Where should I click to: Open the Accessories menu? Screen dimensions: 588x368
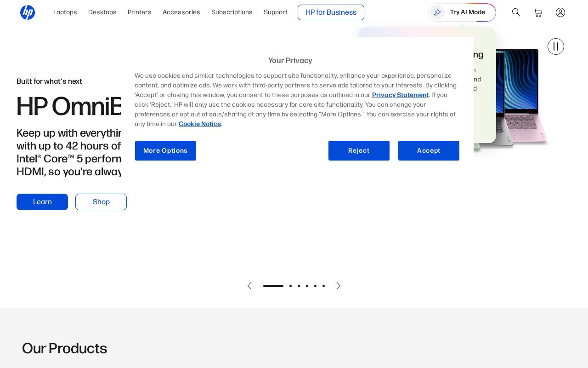click(181, 12)
